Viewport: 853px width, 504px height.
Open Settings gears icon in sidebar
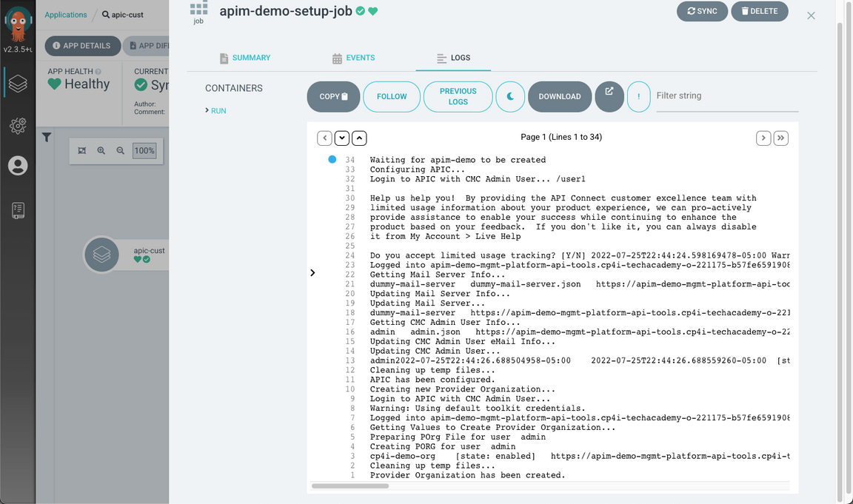tap(18, 126)
